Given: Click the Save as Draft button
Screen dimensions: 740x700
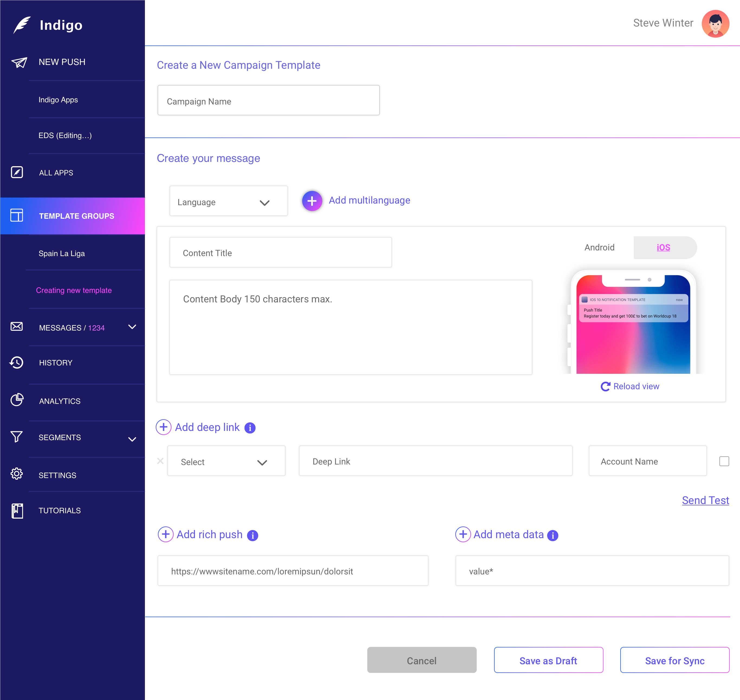Looking at the screenshot, I should (x=548, y=660).
